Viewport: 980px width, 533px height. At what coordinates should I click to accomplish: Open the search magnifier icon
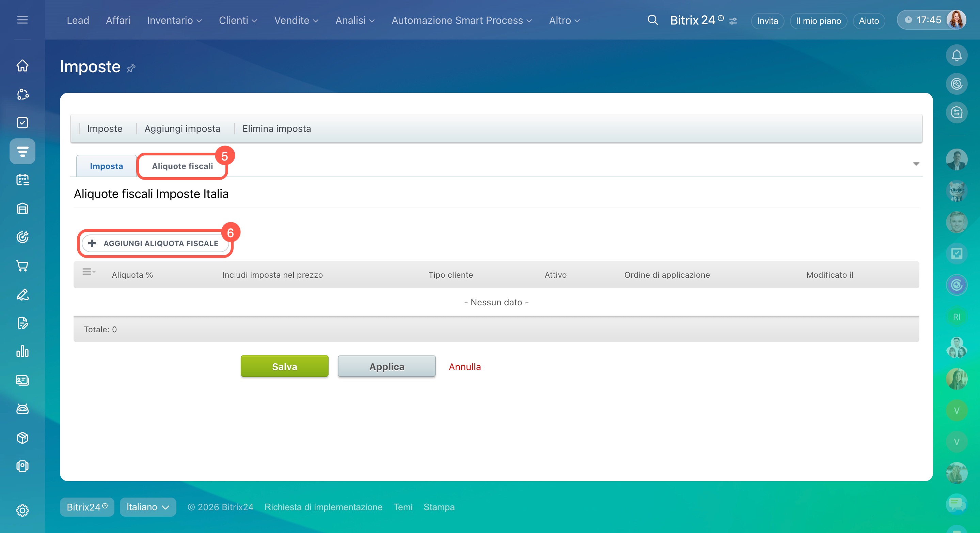[652, 20]
